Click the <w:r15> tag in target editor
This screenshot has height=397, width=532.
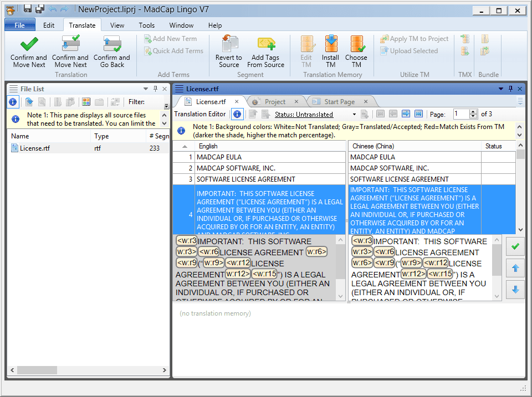coord(440,274)
